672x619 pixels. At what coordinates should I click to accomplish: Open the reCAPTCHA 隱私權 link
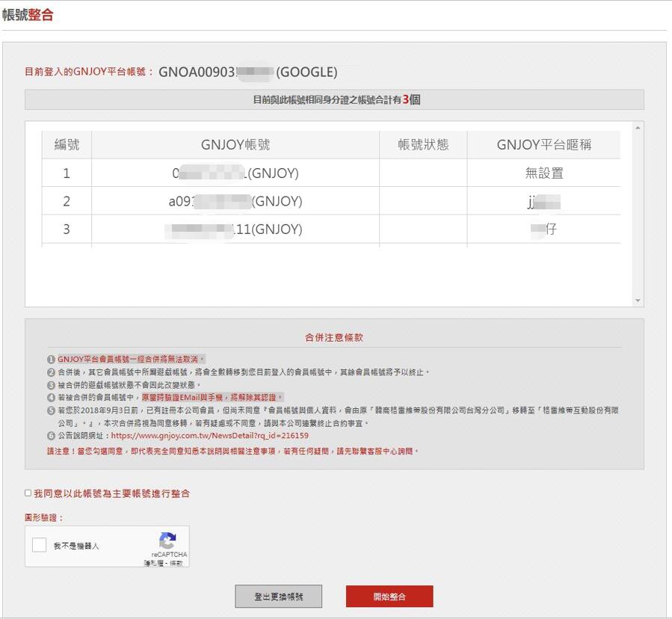(x=152, y=562)
